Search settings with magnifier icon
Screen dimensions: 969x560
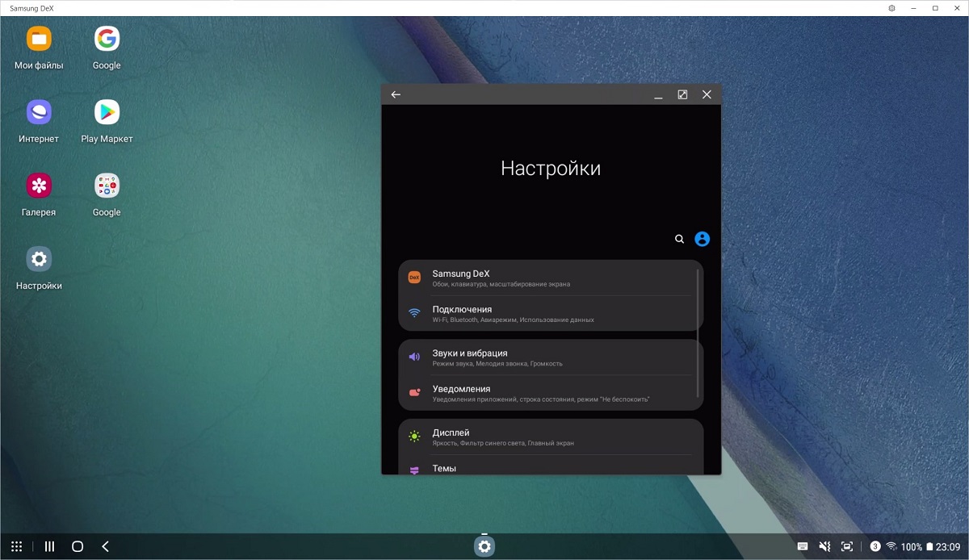[680, 239]
